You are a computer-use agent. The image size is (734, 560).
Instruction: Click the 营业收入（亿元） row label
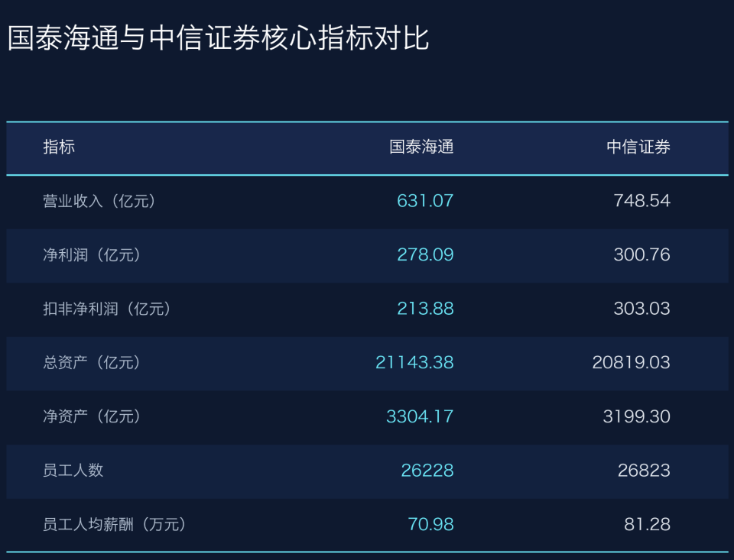[99, 202]
